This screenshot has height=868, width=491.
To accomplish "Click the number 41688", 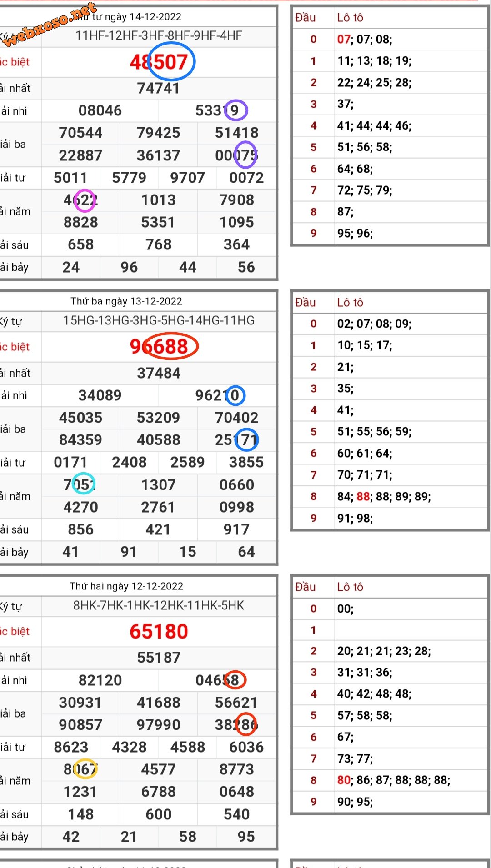I will (159, 703).
